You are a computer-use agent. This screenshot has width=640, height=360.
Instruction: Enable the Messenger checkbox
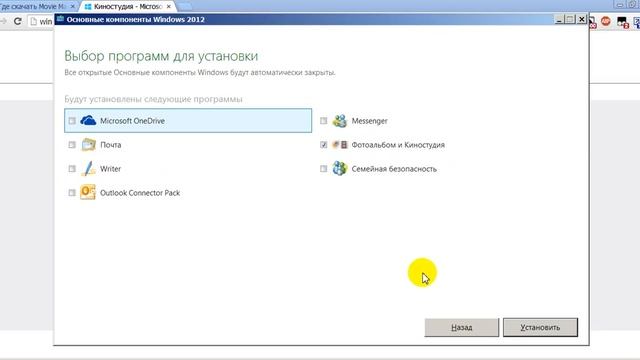pyautogui.click(x=323, y=121)
